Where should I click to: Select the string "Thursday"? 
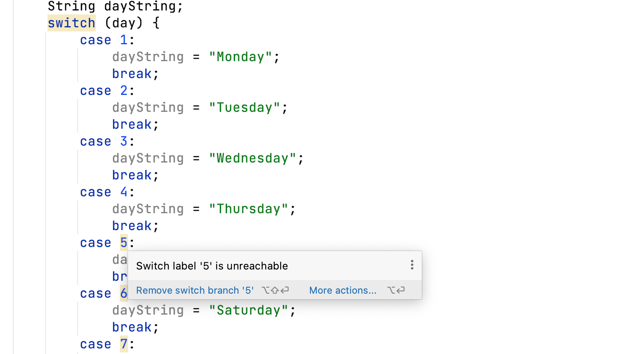250,209
